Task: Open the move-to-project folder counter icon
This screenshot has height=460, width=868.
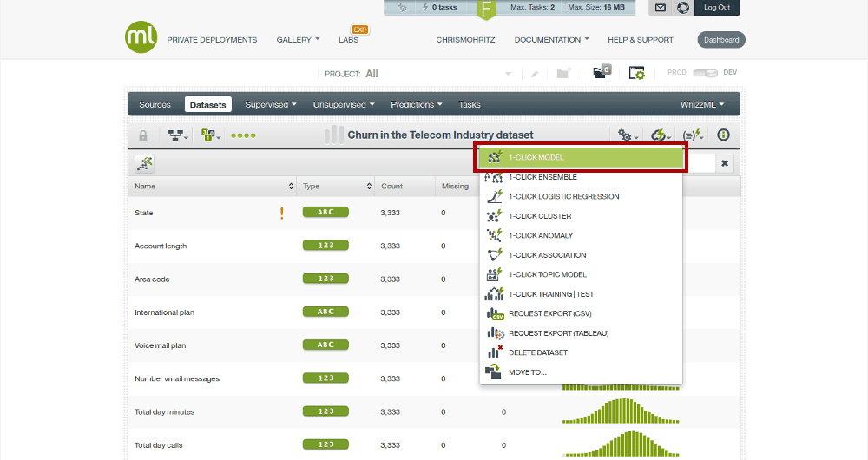Action: (602, 72)
